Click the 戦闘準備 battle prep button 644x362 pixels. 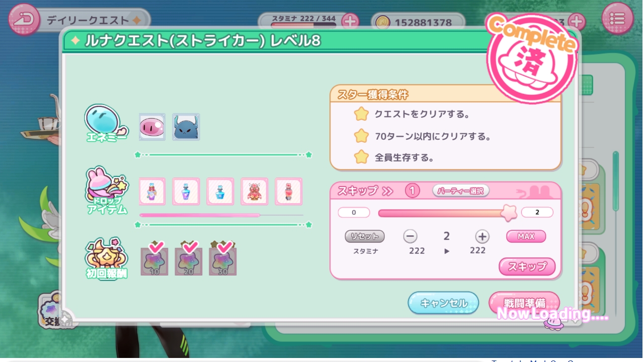pyautogui.click(x=524, y=303)
